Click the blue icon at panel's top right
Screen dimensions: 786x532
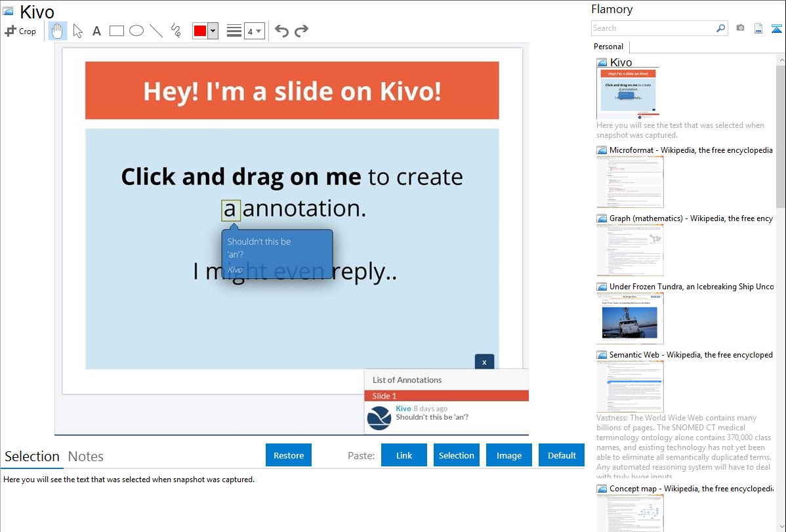(776, 28)
